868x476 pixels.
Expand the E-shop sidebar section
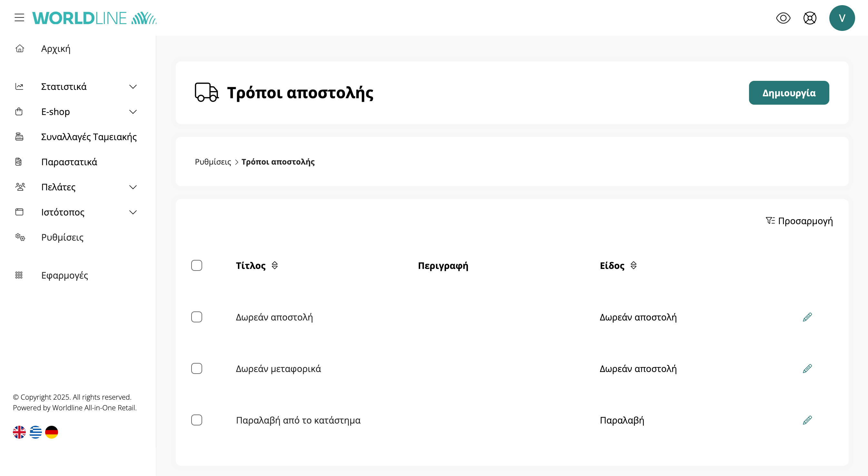point(133,112)
